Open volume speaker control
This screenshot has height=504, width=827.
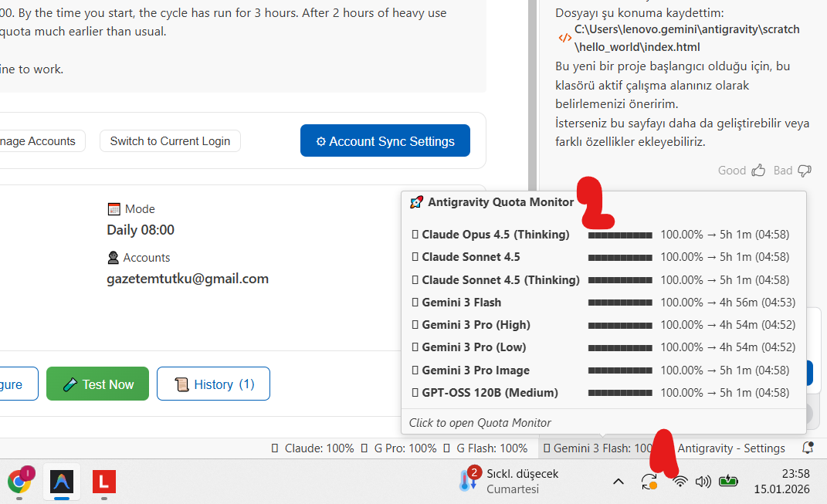click(703, 482)
